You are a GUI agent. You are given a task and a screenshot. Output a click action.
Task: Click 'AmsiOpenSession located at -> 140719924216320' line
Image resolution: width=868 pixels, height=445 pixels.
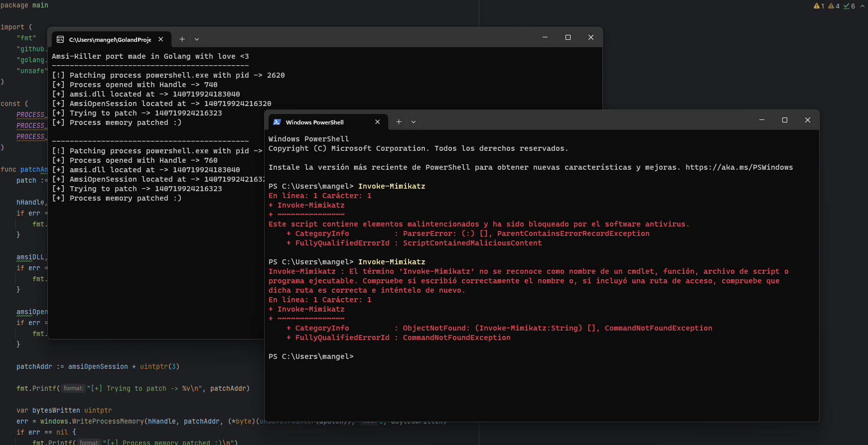[161, 104]
